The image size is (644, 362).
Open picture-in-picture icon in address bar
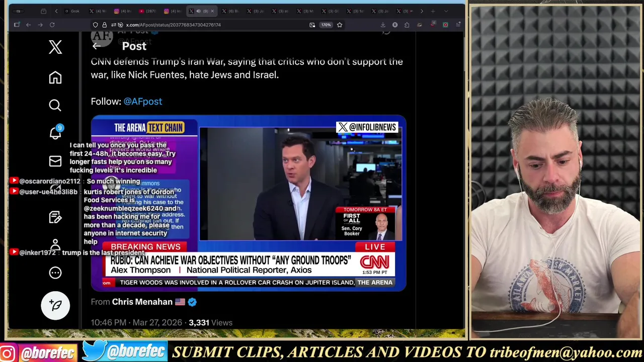312,25
